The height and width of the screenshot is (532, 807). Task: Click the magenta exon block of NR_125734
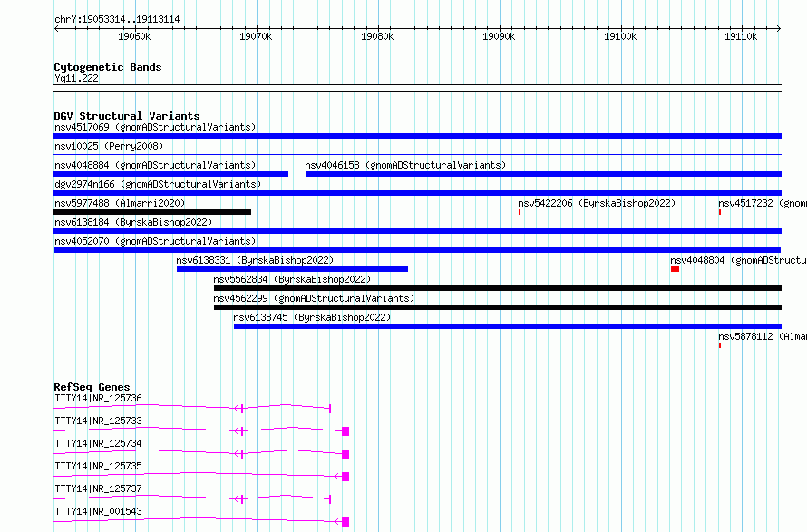coord(345,454)
